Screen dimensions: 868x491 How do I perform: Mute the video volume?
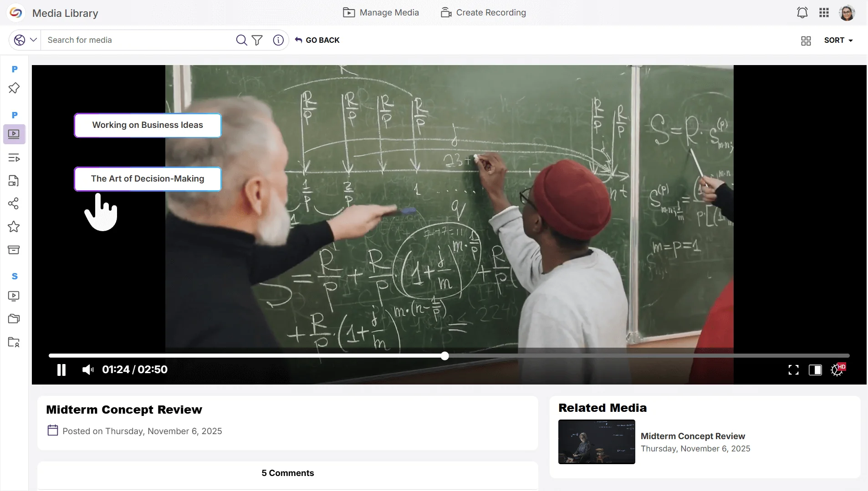[87, 370]
